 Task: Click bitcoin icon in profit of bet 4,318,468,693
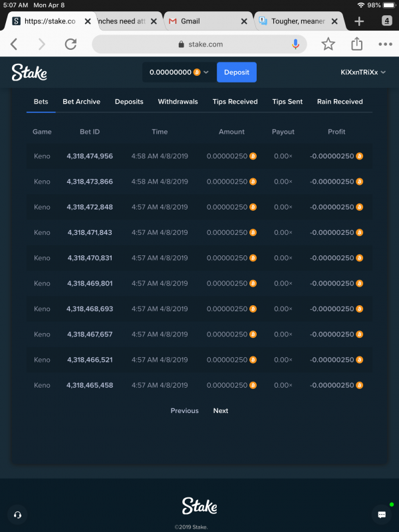click(359, 309)
